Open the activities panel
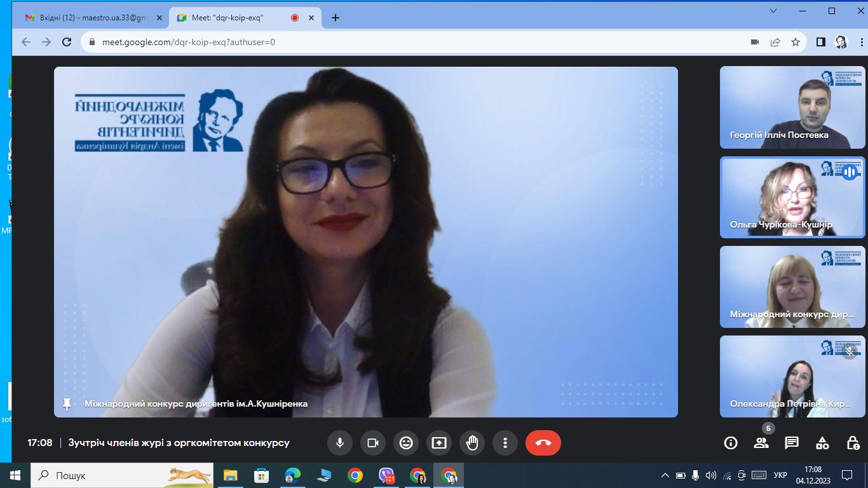Screen dimensions: 868x488 822,443
